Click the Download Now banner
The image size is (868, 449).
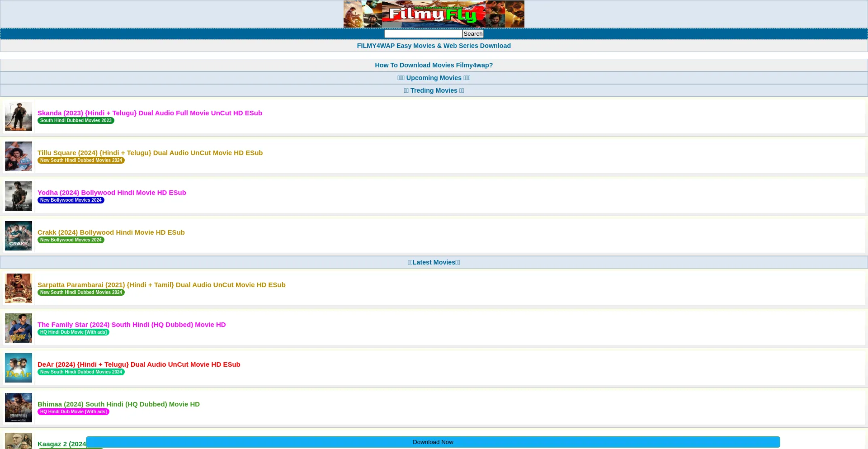433,442
